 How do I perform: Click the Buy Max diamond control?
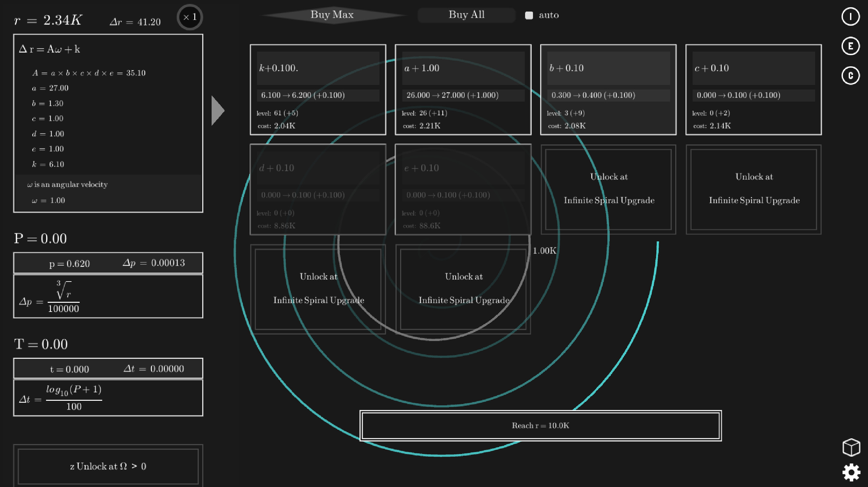(332, 15)
